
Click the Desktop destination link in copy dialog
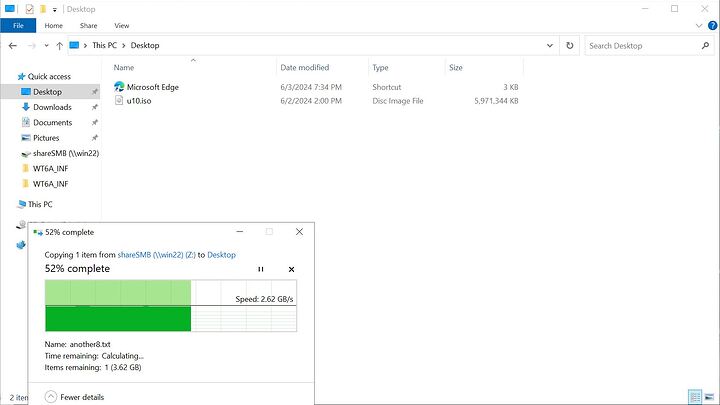pos(221,255)
